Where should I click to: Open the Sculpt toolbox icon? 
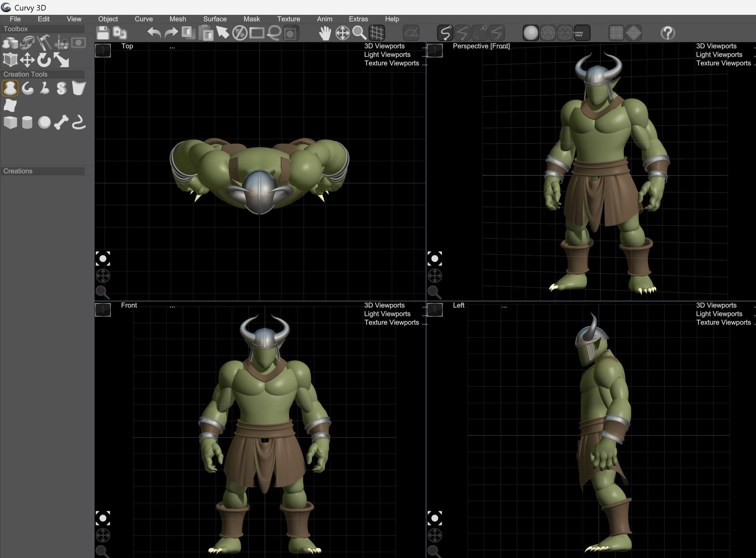pyautogui.click(x=27, y=43)
